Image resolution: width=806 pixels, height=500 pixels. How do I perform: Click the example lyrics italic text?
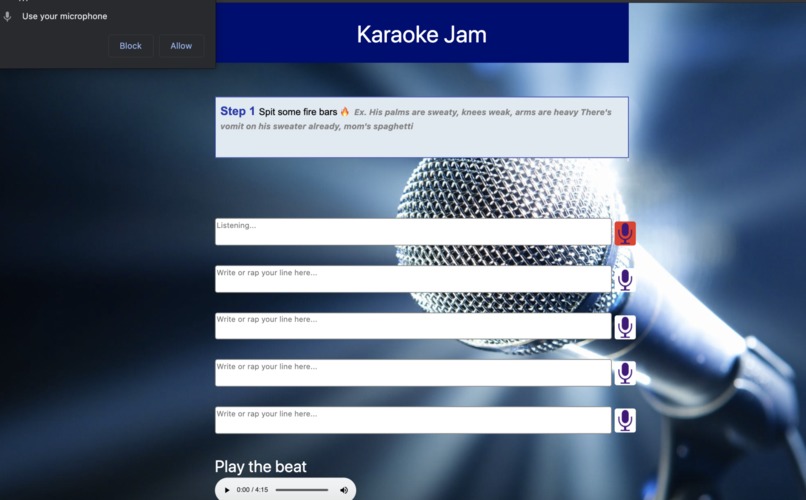click(x=416, y=119)
